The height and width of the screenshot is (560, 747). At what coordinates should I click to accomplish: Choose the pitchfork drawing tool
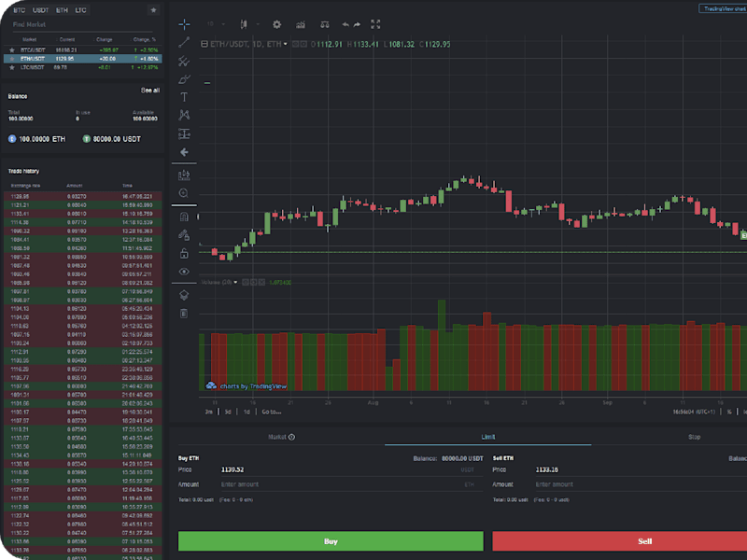pyautogui.click(x=184, y=61)
